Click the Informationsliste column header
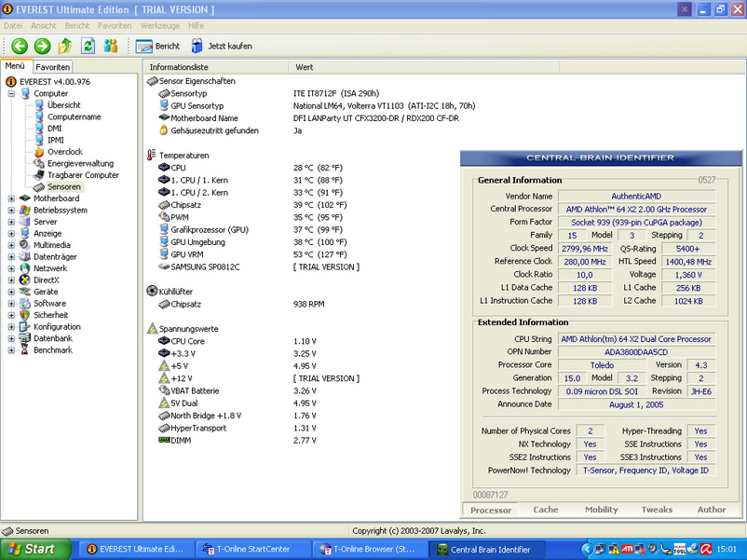The width and height of the screenshot is (747, 560). tap(217, 67)
